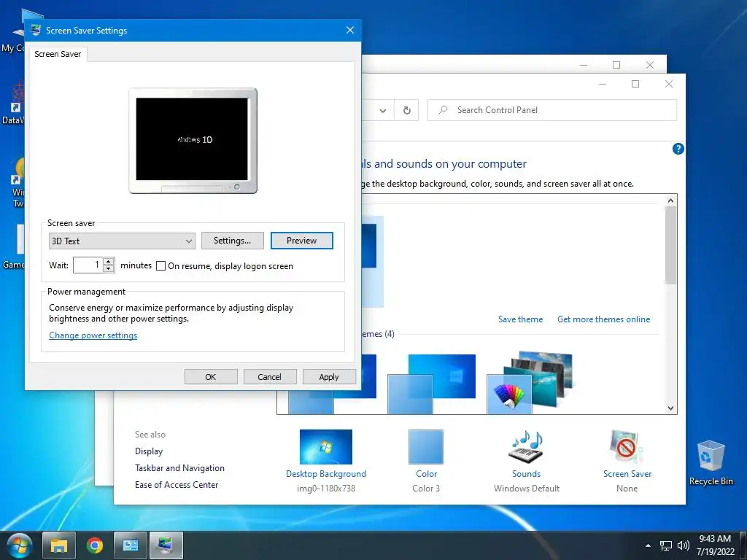Open Change power settings link
Viewport: 747px width, 560px height.
[x=93, y=335]
